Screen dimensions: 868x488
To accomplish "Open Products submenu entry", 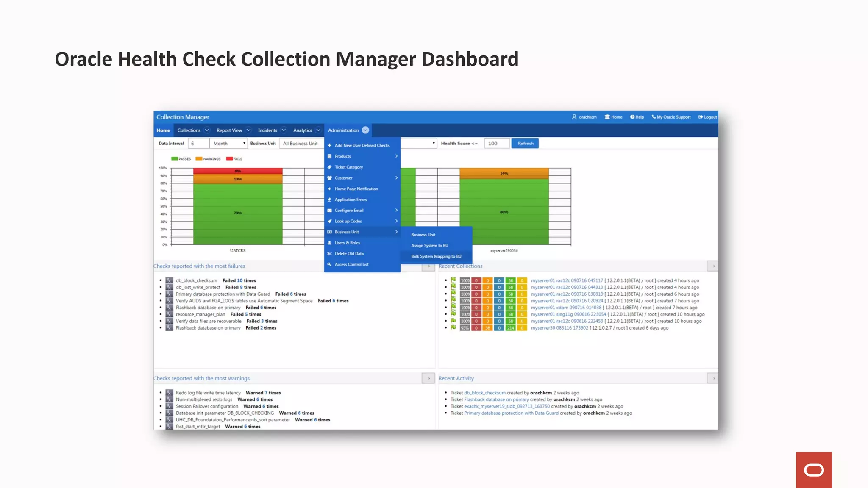I will [x=362, y=156].
